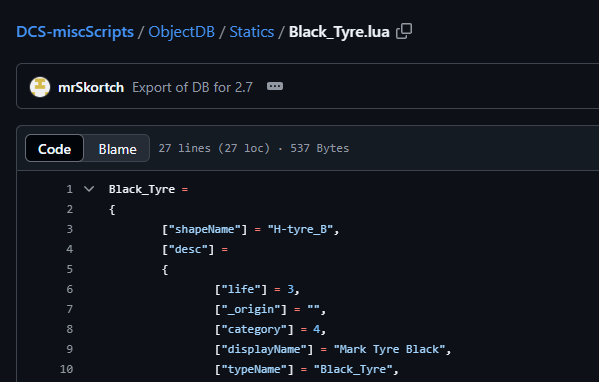599x382 pixels.
Task: Open mrSkortch's avatar image
Action: pos(40,87)
